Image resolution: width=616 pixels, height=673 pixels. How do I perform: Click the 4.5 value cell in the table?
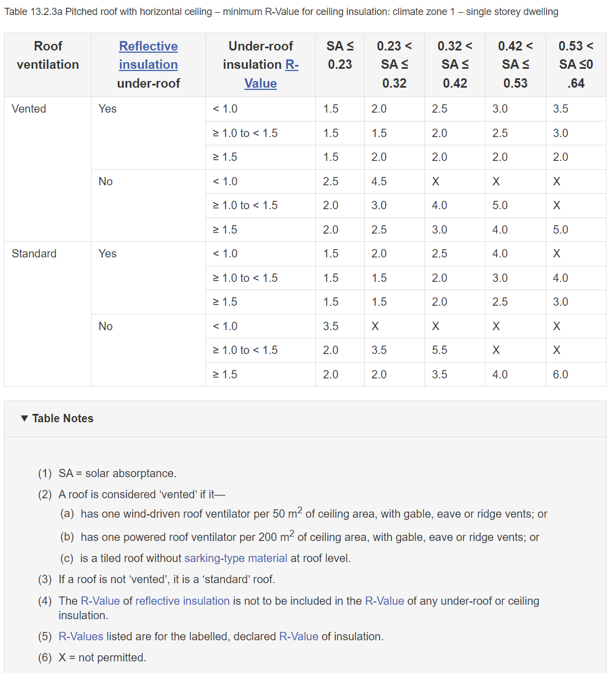point(379,181)
